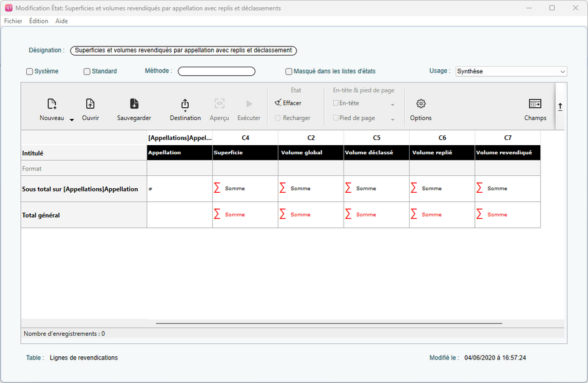
Task: Click the Ouvrir file icon
Action: (90, 104)
